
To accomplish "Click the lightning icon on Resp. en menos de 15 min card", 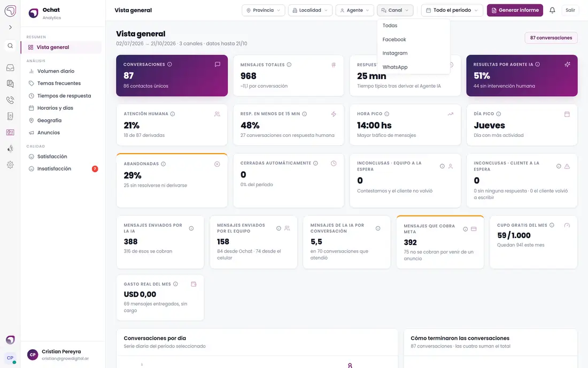I will [334, 114].
